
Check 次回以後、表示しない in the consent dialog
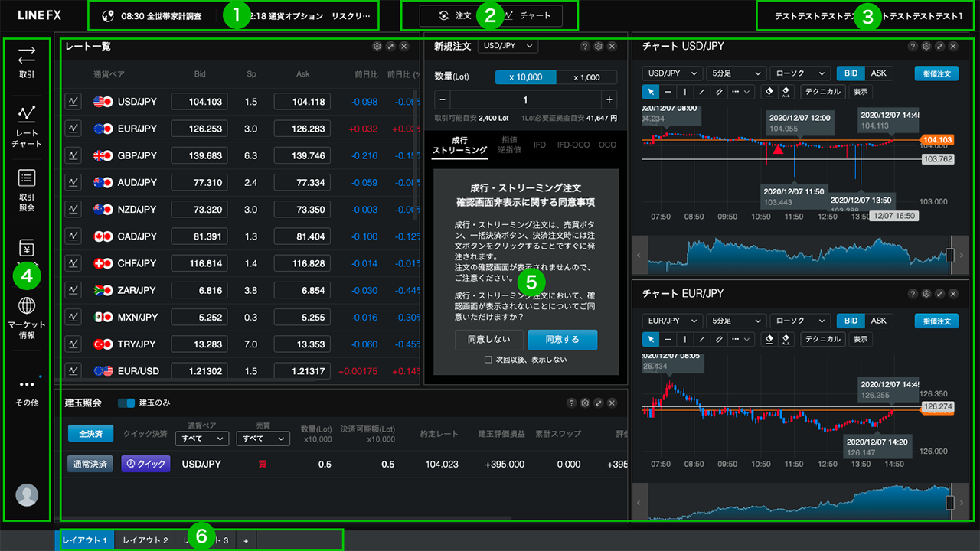coord(488,359)
